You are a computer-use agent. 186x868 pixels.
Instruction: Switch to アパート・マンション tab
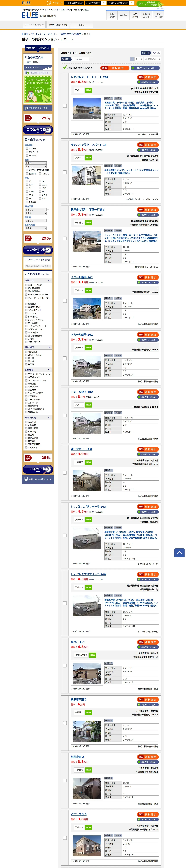point(34,25)
